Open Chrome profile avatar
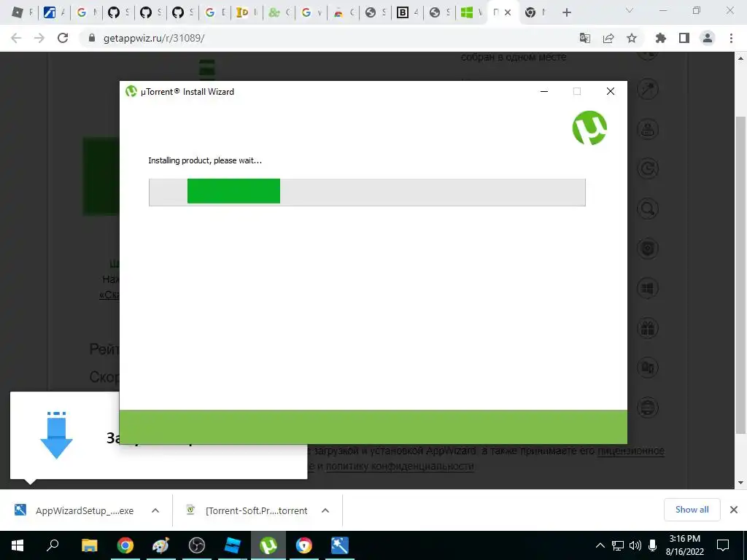The width and height of the screenshot is (747, 560). pyautogui.click(x=708, y=38)
